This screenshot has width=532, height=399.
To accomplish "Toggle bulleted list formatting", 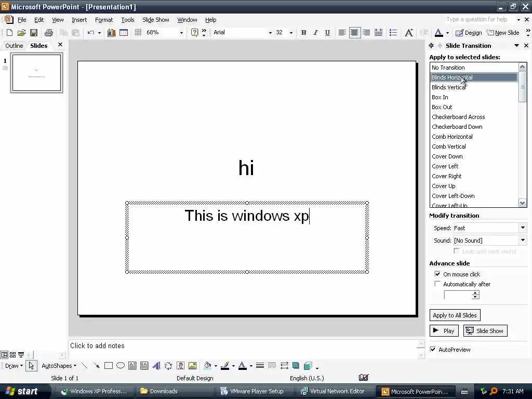I will 393,33.
